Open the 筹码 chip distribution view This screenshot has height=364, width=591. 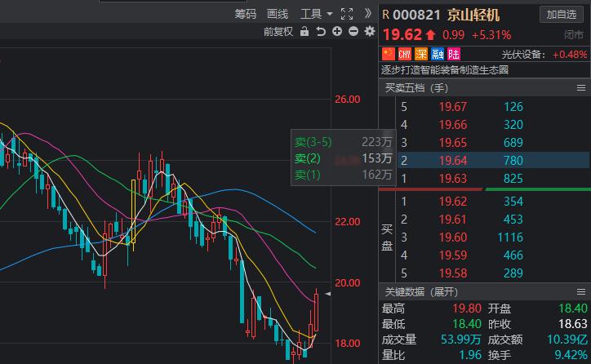tap(246, 14)
